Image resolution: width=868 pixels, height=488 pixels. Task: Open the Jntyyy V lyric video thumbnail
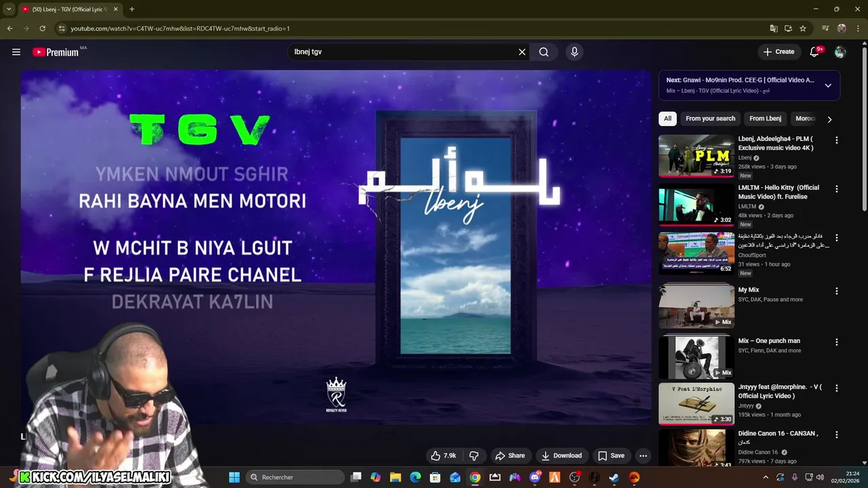[x=696, y=404]
